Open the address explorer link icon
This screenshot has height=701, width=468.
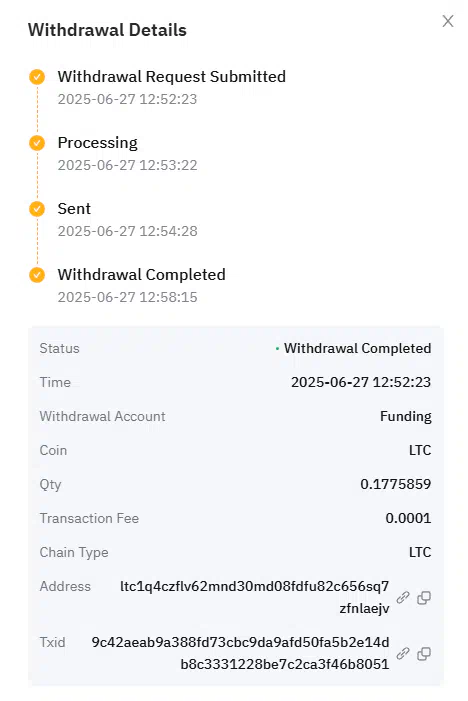(x=403, y=597)
